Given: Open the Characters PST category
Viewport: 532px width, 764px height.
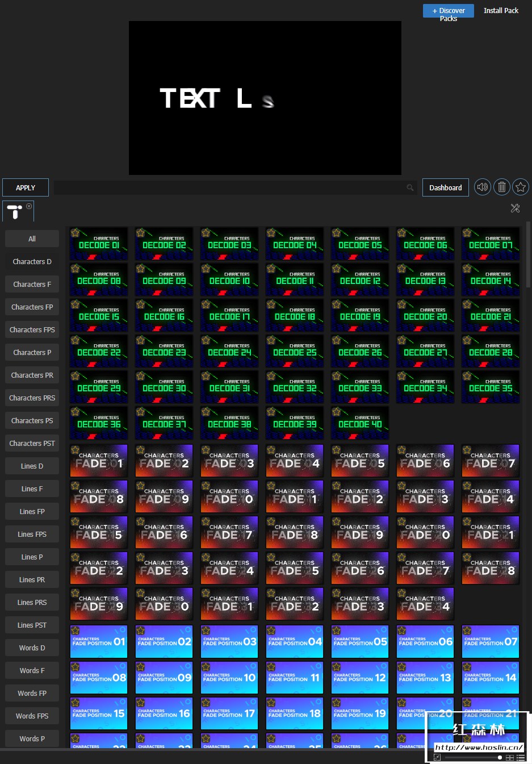Looking at the screenshot, I should pos(32,443).
